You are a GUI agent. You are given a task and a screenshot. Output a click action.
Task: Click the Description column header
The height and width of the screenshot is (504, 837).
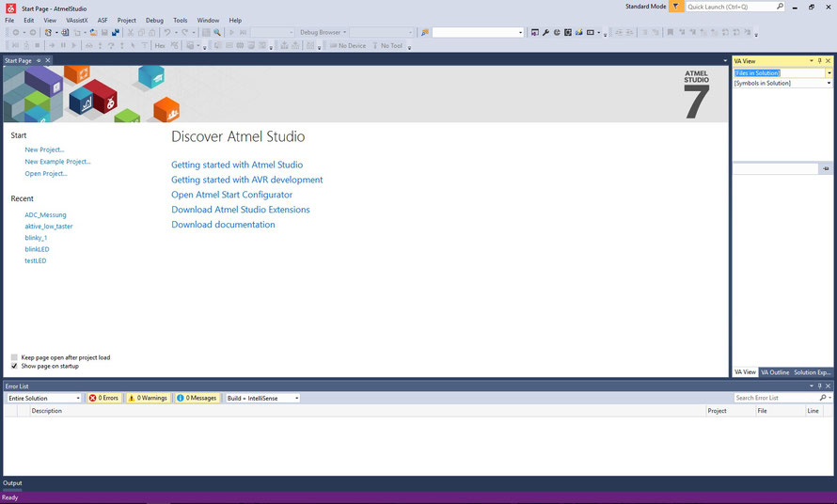point(46,411)
